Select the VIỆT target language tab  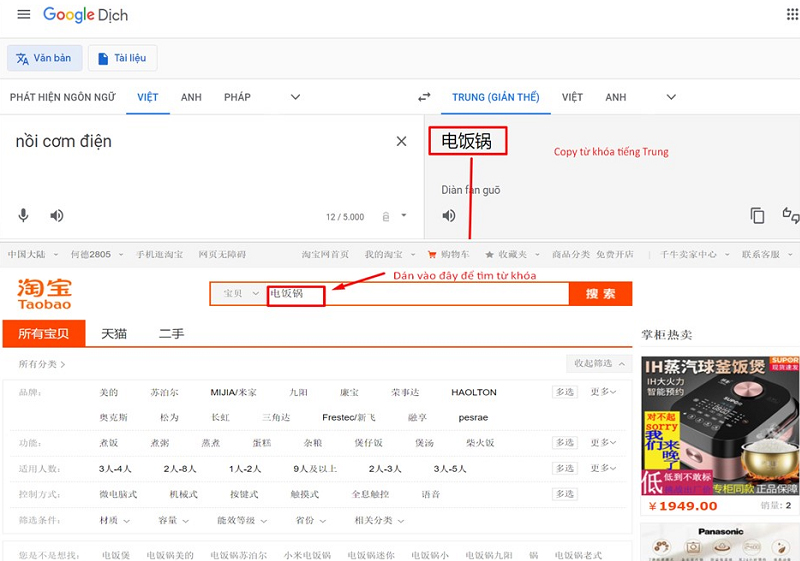pyautogui.click(x=572, y=97)
